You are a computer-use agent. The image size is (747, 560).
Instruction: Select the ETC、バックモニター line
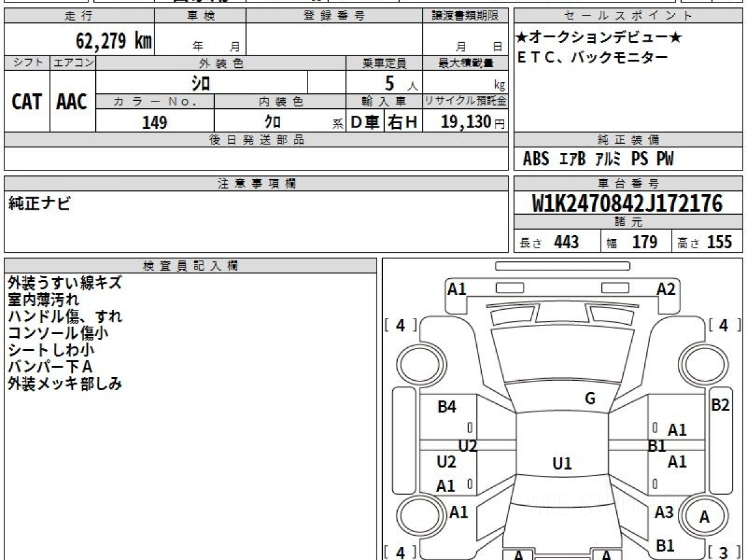pos(592,58)
